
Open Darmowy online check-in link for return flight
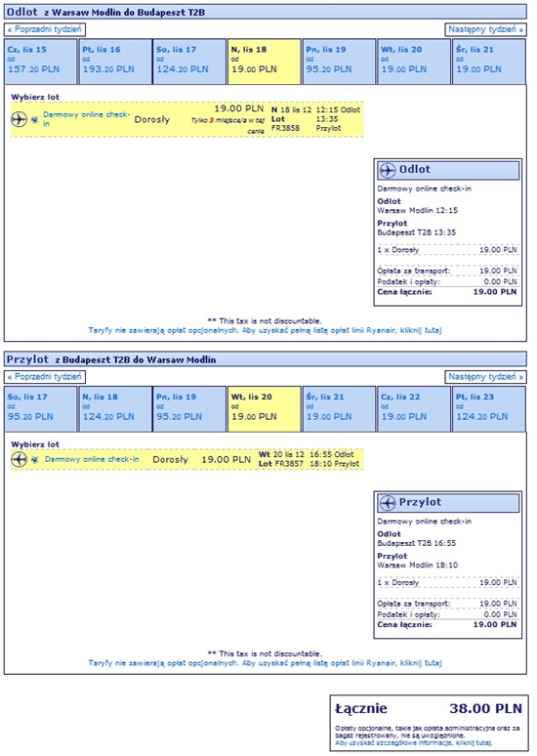point(92,459)
